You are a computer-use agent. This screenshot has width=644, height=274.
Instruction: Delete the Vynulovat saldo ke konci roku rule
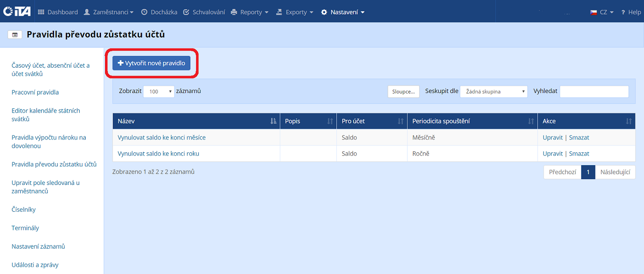(x=579, y=153)
